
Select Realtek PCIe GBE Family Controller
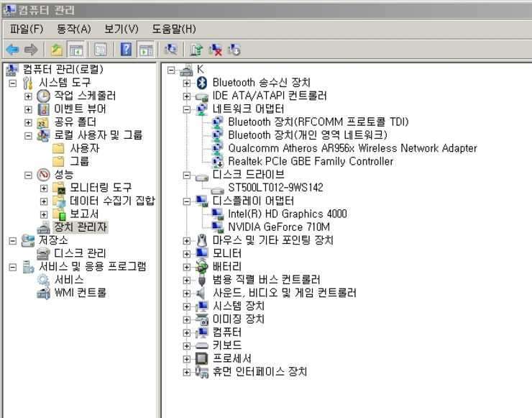[x=311, y=161]
